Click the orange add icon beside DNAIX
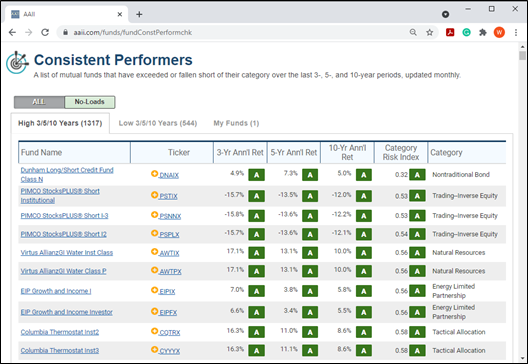 (x=154, y=173)
